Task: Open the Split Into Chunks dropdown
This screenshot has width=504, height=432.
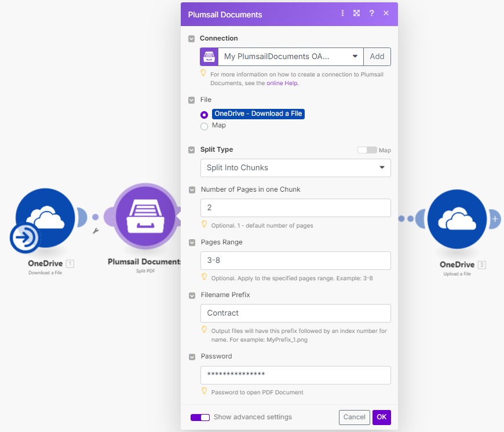Action: (295, 168)
